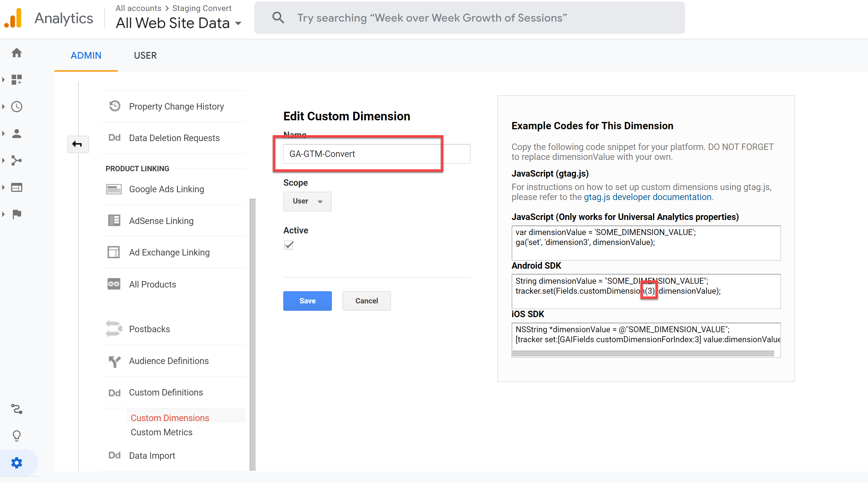
Task: Switch to the USER tab
Action: point(145,55)
